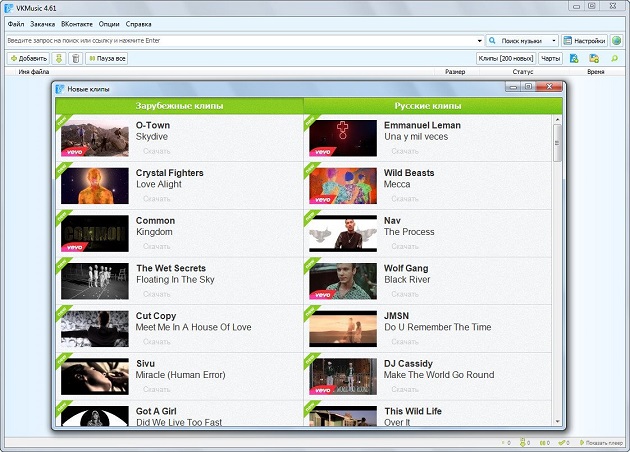
Task: Click Скачать under JMSN
Action: click(405, 342)
